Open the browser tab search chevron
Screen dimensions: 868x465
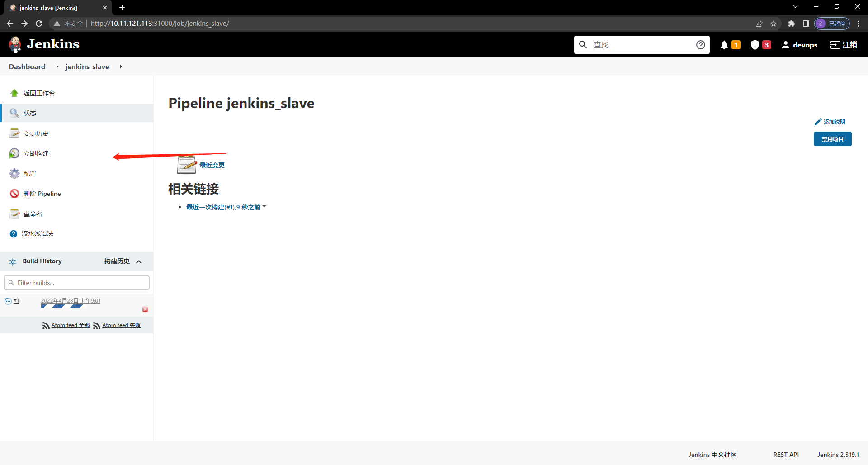(795, 6)
